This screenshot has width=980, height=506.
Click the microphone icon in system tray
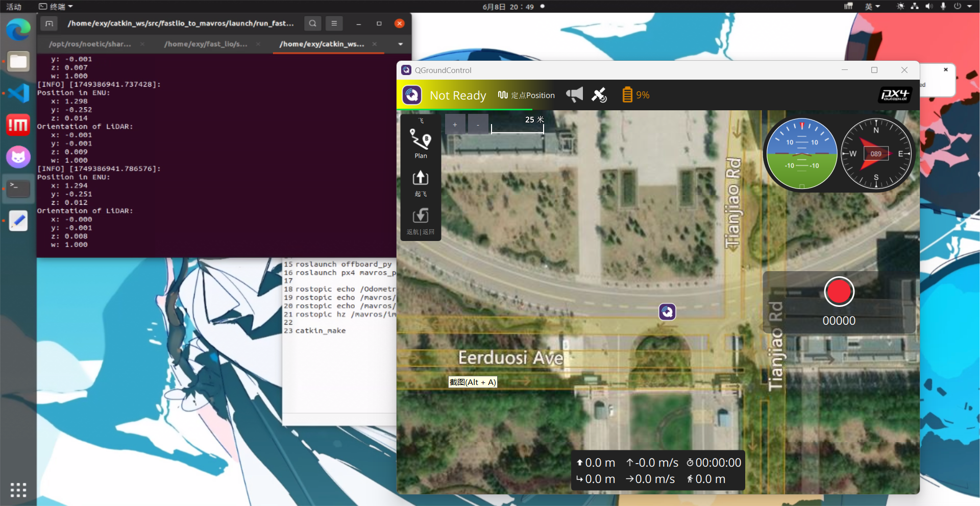[943, 7]
